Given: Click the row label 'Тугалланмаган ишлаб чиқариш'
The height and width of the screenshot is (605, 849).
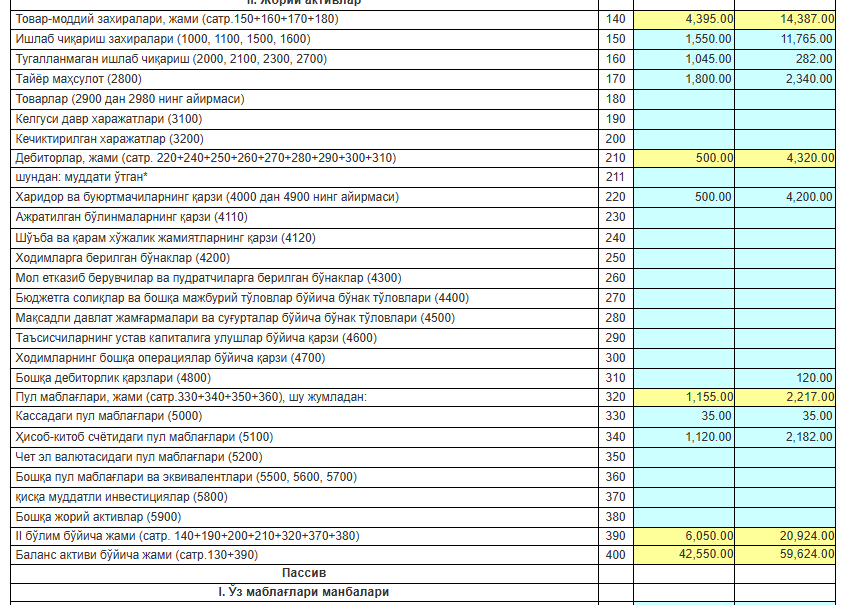Looking at the screenshot, I should 102,59.
